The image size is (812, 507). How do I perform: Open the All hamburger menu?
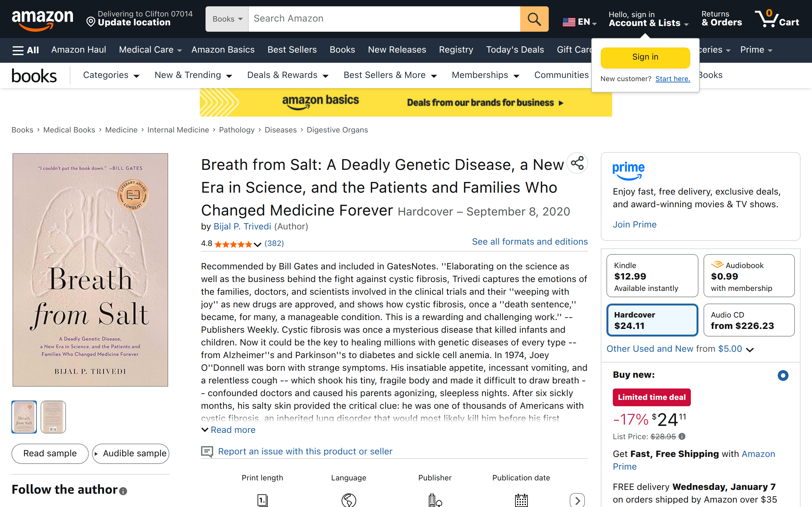click(x=25, y=50)
